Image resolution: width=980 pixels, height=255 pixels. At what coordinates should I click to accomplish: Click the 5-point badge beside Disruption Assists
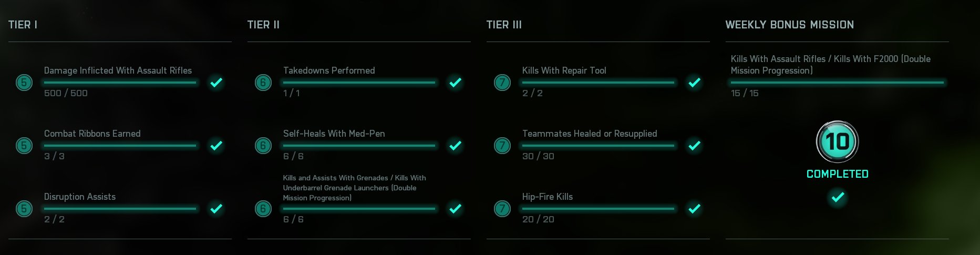point(24,209)
